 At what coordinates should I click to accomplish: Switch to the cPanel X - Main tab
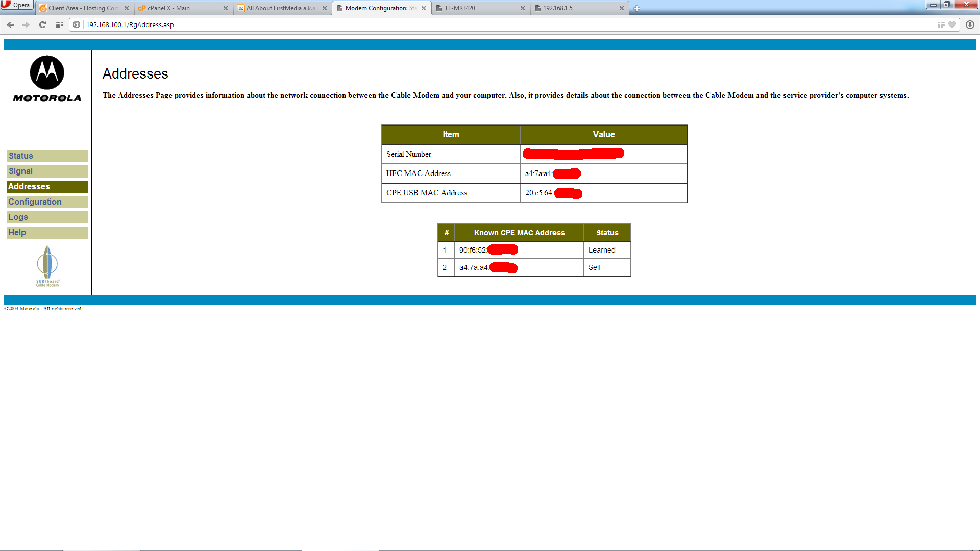[x=168, y=8]
